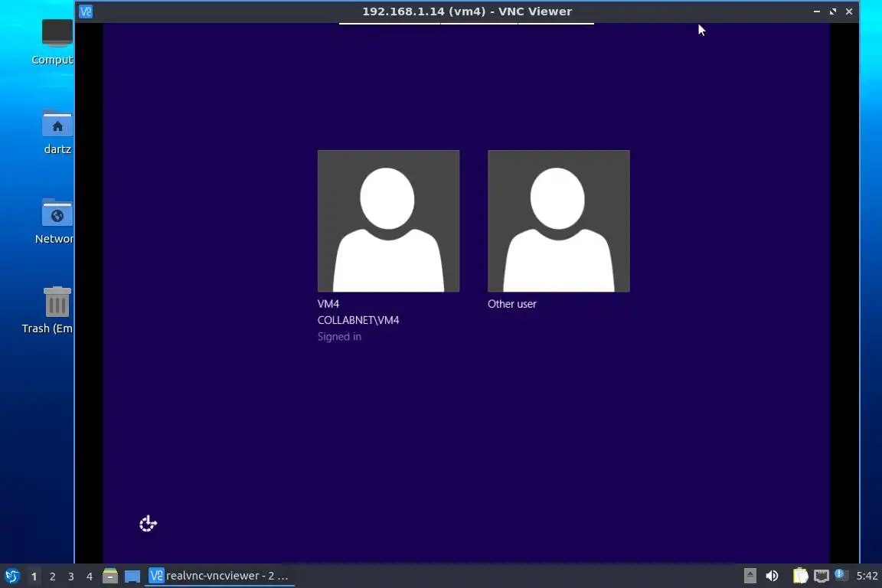Click the VNC Viewer toolbar at top edge
This screenshot has width=882, height=588.
[466, 24]
